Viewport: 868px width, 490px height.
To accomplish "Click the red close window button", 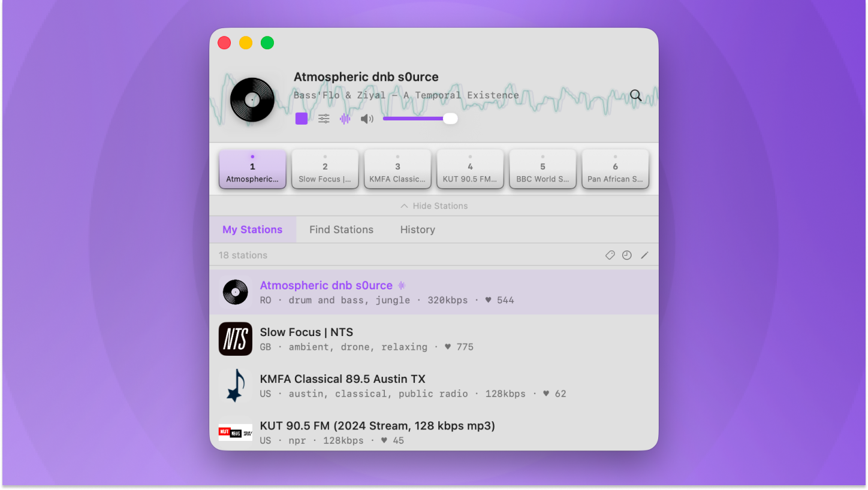I will click(x=224, y=43).
